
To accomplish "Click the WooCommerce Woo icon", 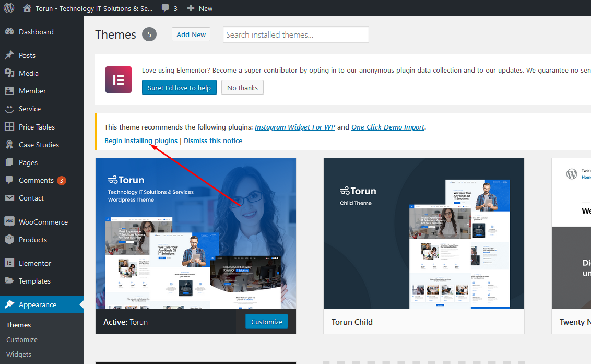I will pos(9,221).
